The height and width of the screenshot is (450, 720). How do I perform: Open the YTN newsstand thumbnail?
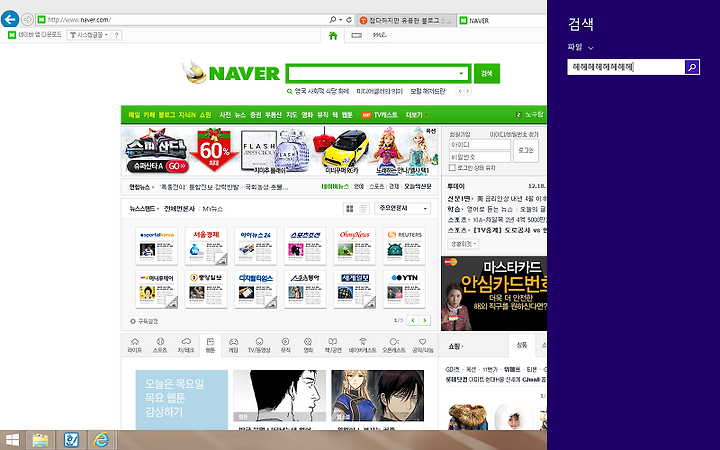(404, 289)
